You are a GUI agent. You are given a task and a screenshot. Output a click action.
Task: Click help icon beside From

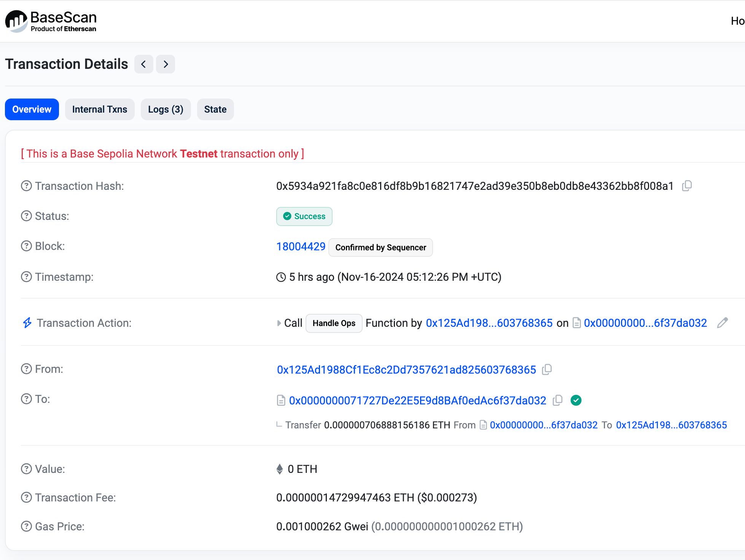[x=26, y=369]
